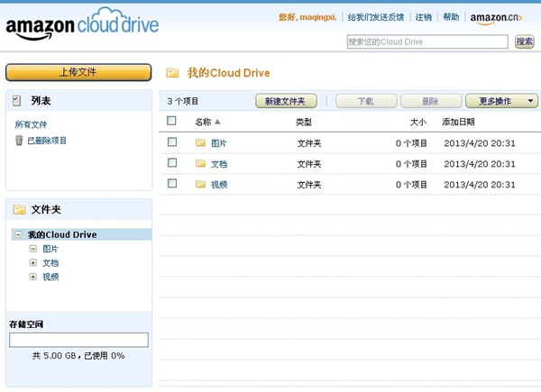Click the 删除 delete button

(x=431, y=101)
